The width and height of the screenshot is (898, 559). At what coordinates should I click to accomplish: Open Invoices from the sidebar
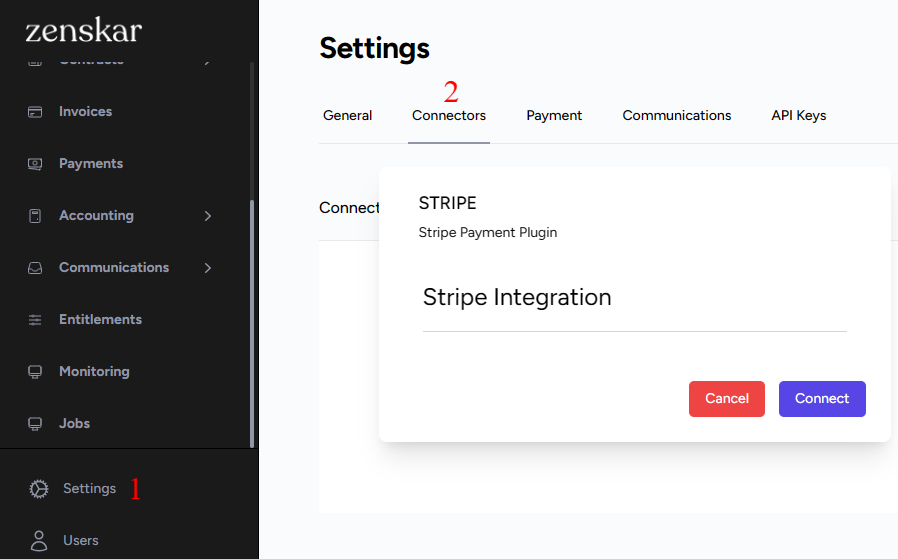(85, 112)
